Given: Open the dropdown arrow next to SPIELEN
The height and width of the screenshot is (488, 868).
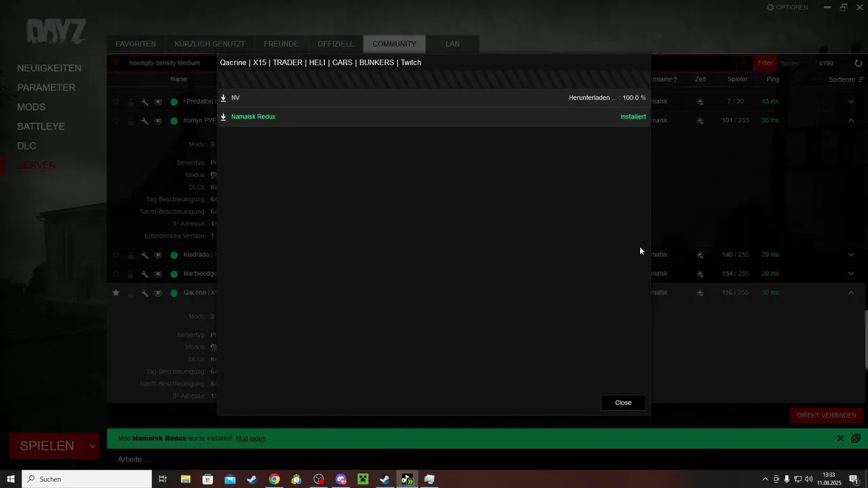Looking at the screenshot, I should [92, 446].
